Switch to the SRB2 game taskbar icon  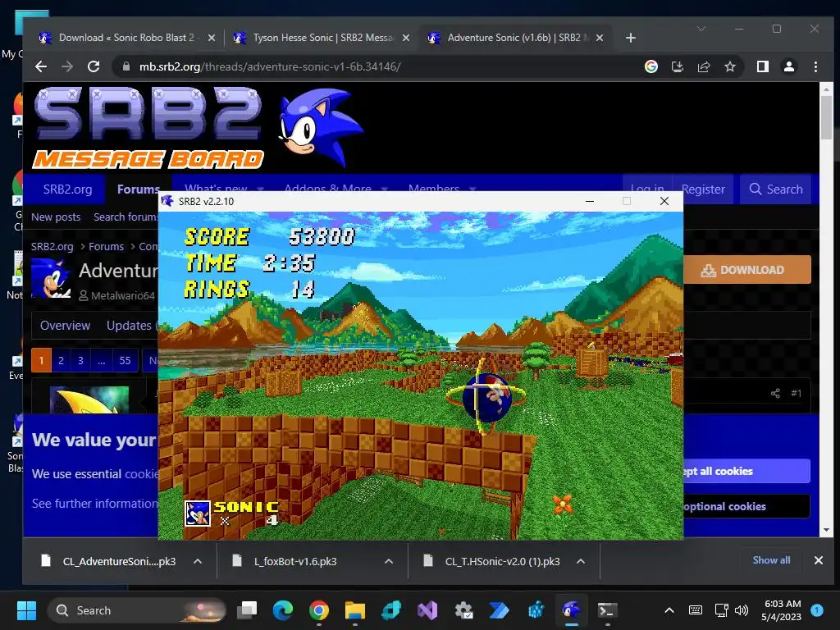coord(571,610)
